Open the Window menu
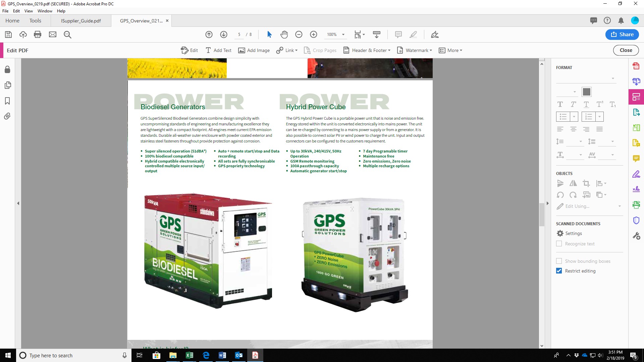Viewport: 644px width, 362px height. (45, 11)
